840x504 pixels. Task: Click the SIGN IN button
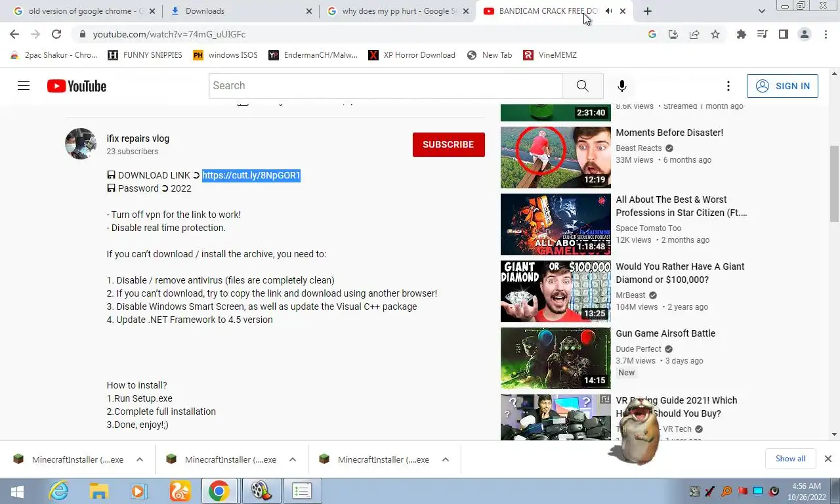[782, 86]
